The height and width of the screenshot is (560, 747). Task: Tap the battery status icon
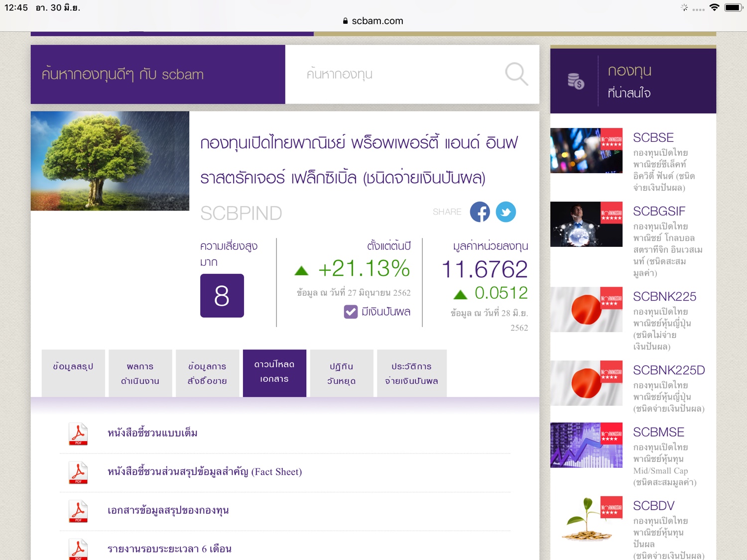pyautogui.click(x=734, y=7)
